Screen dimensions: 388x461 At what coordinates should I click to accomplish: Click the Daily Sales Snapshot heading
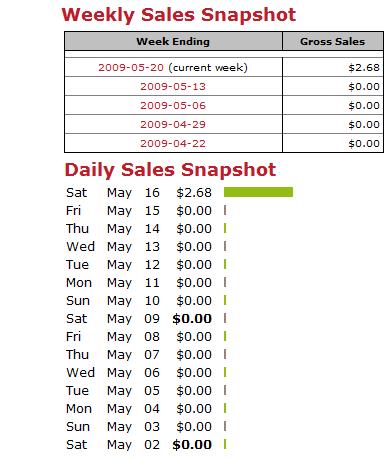coord(170,170)
